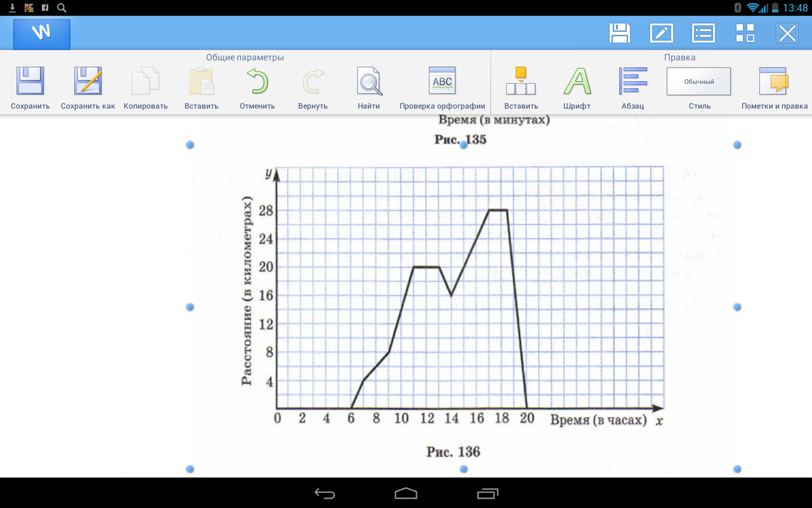The width and height of the screenshot is (812, 508).
Task: Toggle edit mode pencil icon in top bar
Action: [661, 33]
